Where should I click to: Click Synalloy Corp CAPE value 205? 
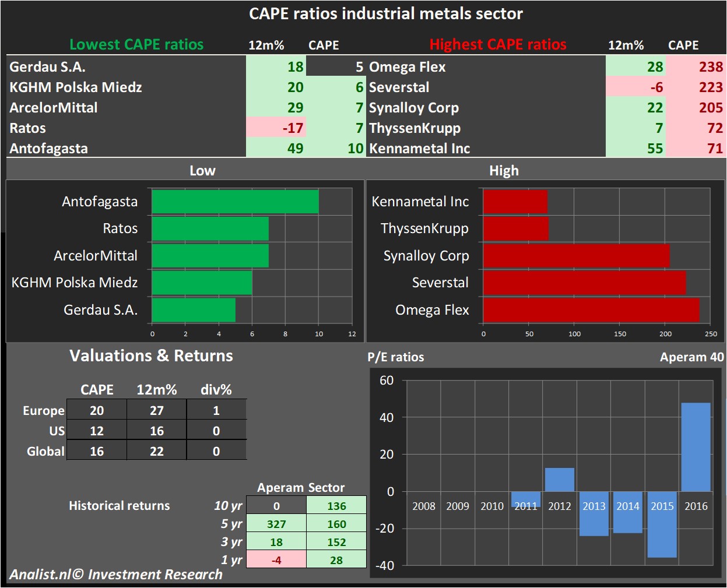(x=696, y=108)
